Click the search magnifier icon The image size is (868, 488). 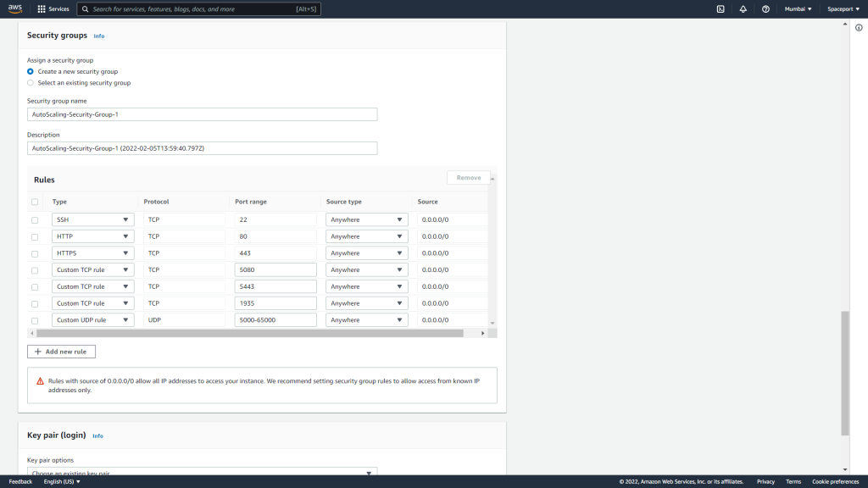click(x=86, y=8)
